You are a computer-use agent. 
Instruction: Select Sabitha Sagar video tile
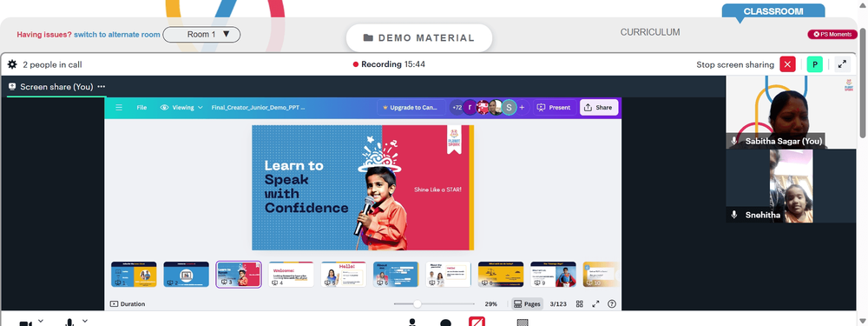pos(791,112)
